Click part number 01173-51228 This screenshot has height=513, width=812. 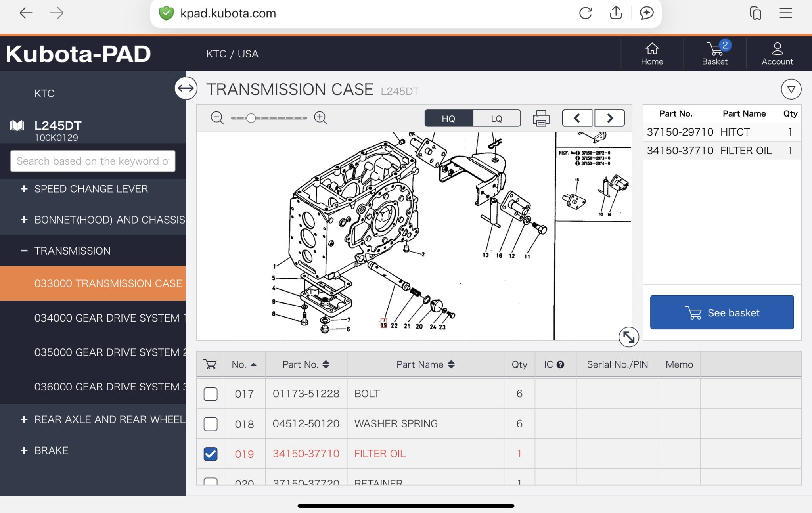point(306,394)
